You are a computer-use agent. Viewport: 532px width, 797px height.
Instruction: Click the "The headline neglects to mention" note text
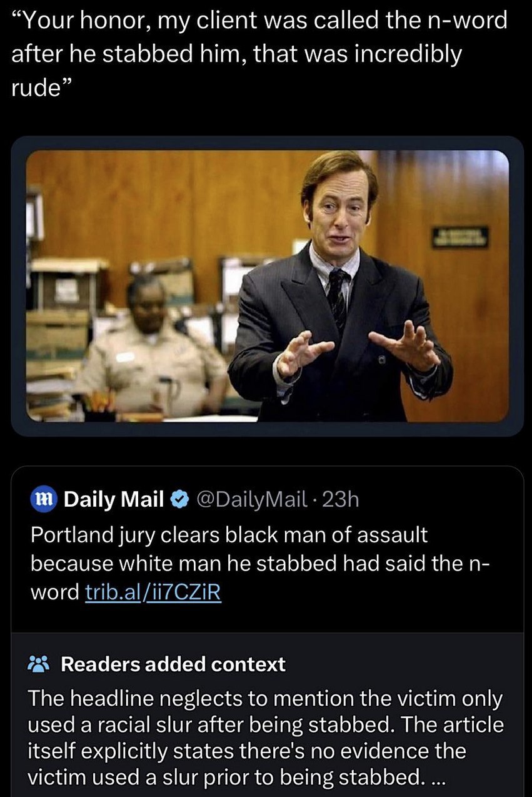click(x=265, y=698)
